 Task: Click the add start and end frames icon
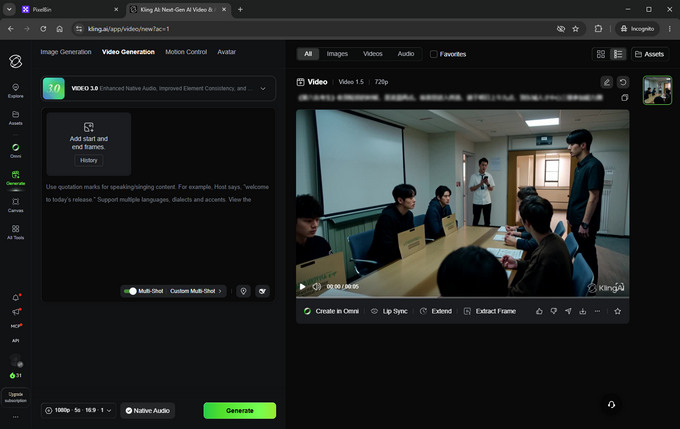pos(88,127)
